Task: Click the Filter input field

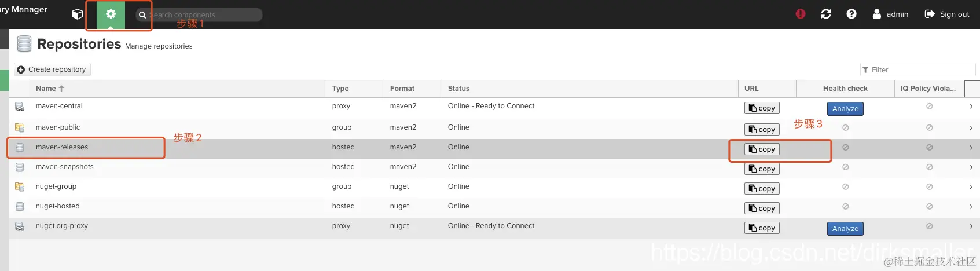Action: (x=918, y=69)
